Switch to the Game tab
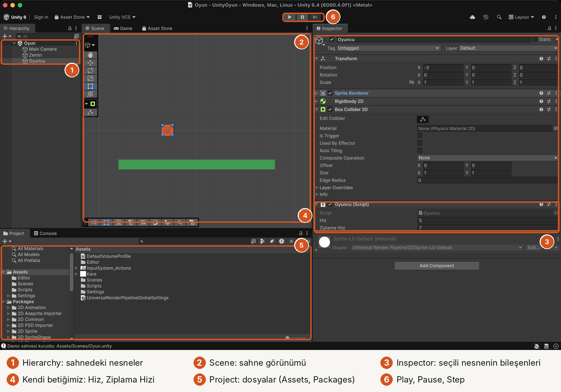Image resolution: width=561 pixels, height=392 pixels. pos(123,28)
